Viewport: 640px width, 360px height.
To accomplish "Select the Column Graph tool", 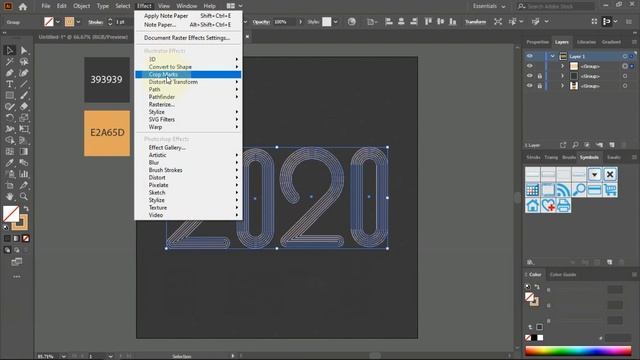I will [24, 174].
